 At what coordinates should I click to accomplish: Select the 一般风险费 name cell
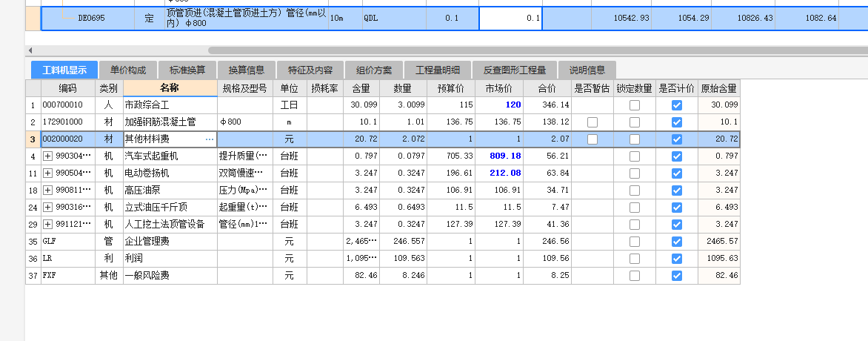click(170, 276)
